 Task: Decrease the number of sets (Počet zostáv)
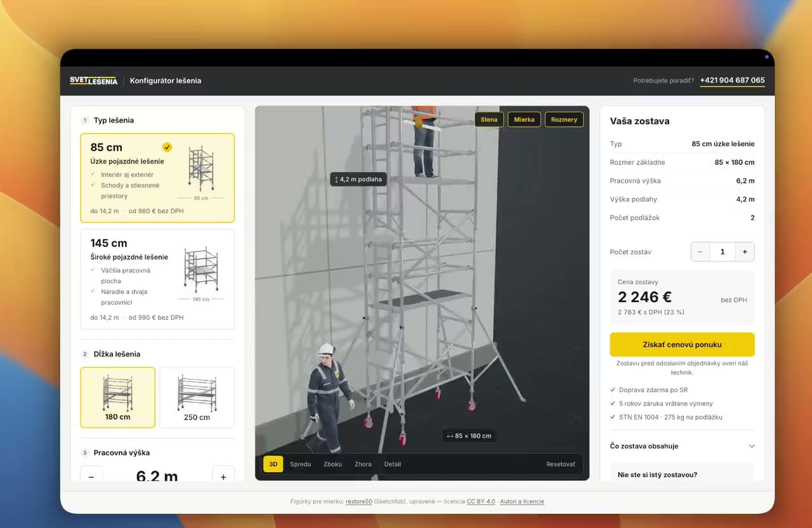point(700,252)
